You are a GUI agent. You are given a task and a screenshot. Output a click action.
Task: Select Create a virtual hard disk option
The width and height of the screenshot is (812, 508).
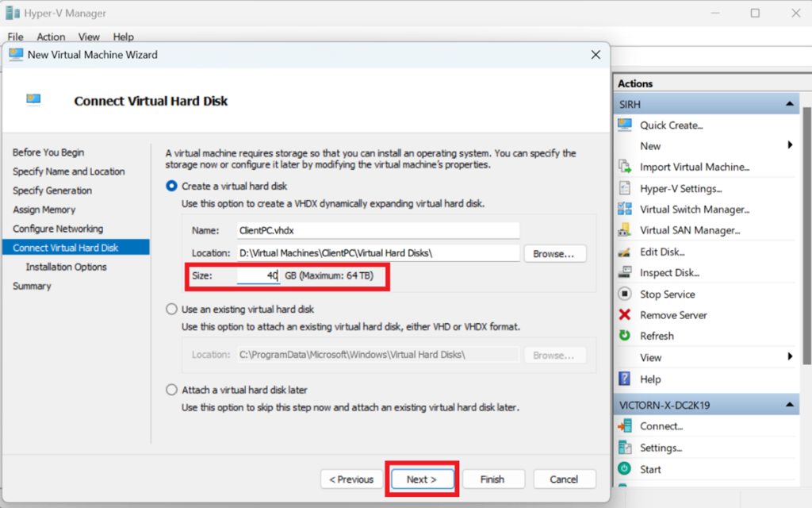pyautogui.click(x=171, y=186)
